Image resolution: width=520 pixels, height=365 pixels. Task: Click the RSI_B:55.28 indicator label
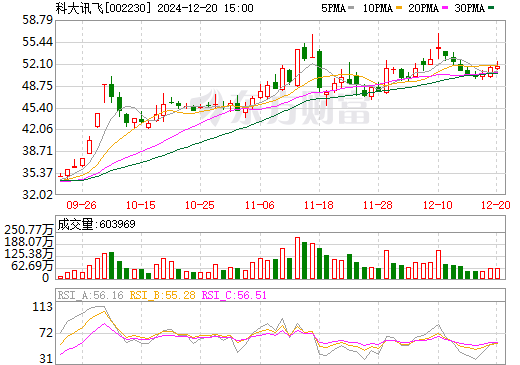point(162,295)
